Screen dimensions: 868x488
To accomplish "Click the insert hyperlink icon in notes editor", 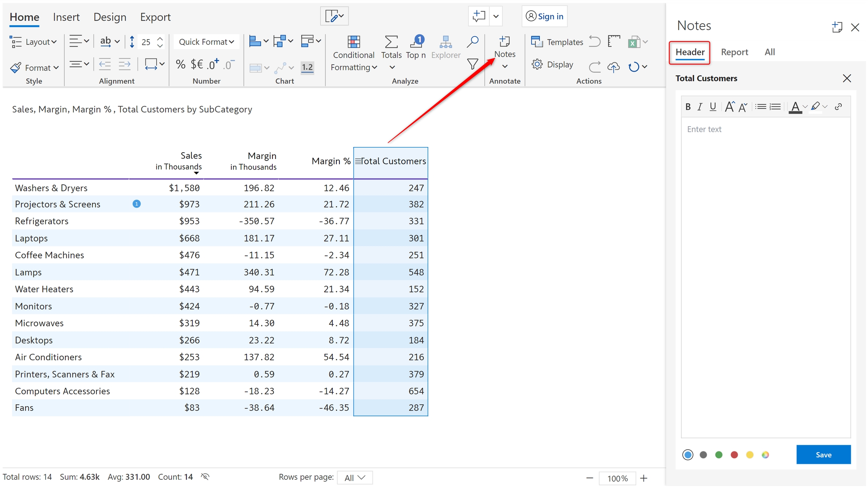I will [x=838, y=107].
